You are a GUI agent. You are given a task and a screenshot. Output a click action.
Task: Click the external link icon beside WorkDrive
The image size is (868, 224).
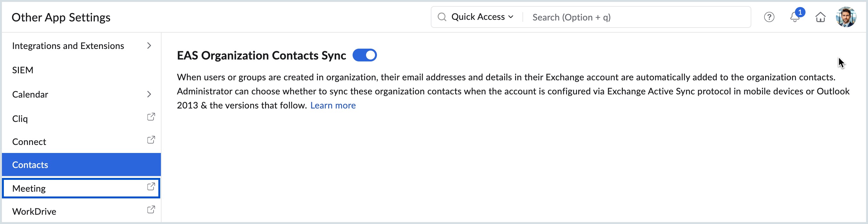151,210
